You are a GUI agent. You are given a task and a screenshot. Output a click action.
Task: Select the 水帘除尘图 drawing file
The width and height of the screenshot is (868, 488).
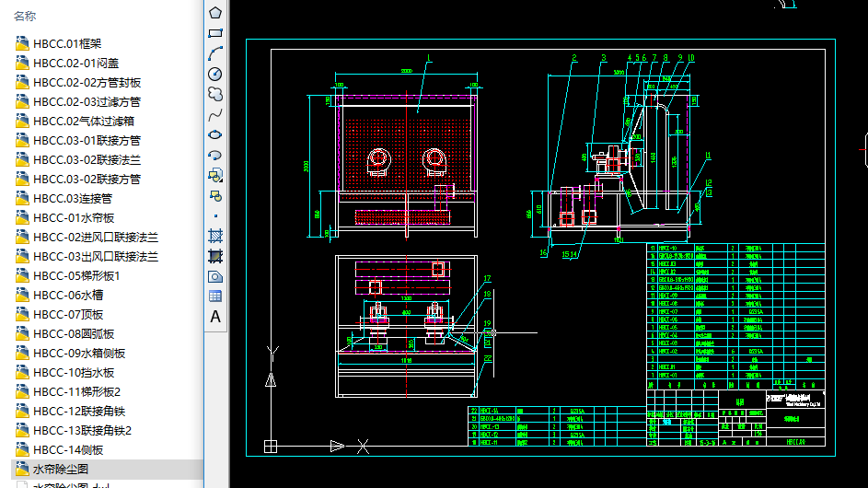(60, 470)
